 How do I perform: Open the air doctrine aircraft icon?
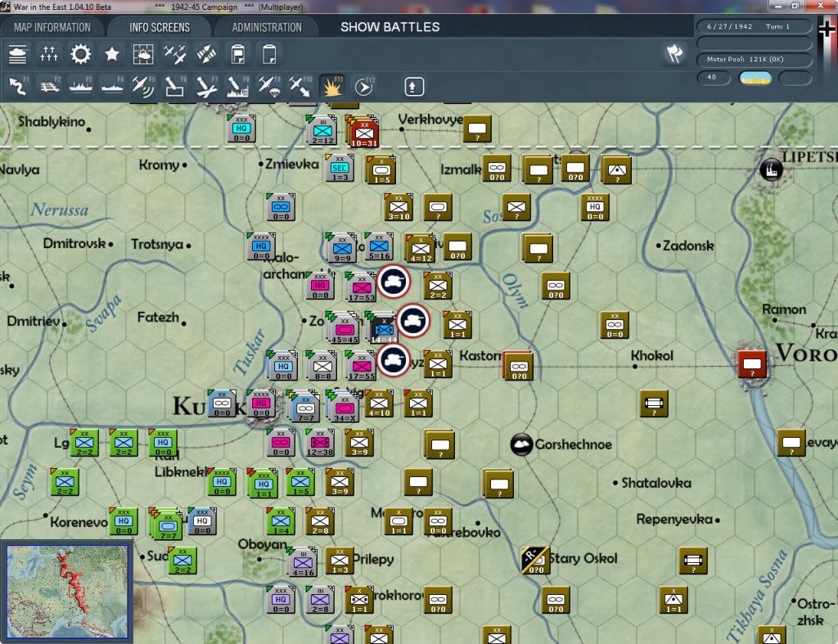pyautogui.click(x=175, y=55)
